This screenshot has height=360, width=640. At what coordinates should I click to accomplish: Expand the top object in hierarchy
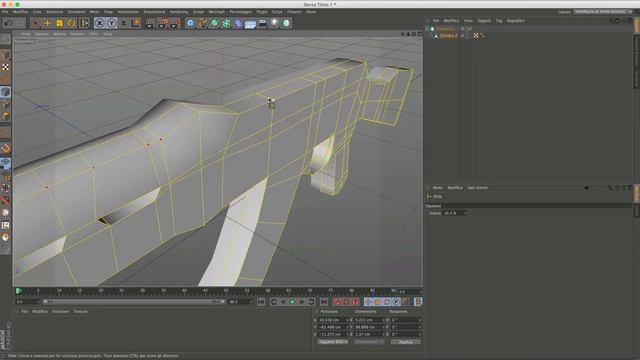click(x=427, y=29)
